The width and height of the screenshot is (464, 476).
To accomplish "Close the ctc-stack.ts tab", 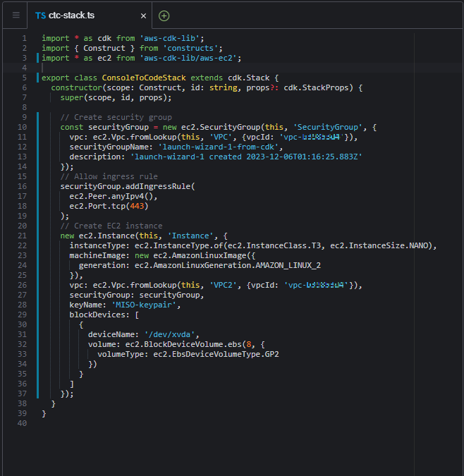I will [x=144, y=16].
